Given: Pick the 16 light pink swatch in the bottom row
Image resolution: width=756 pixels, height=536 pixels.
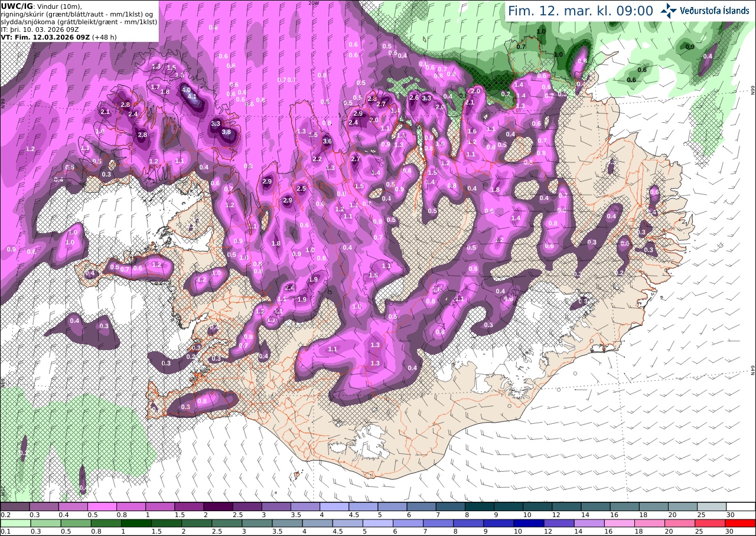Looking at the screenshot, I should 620,523.
